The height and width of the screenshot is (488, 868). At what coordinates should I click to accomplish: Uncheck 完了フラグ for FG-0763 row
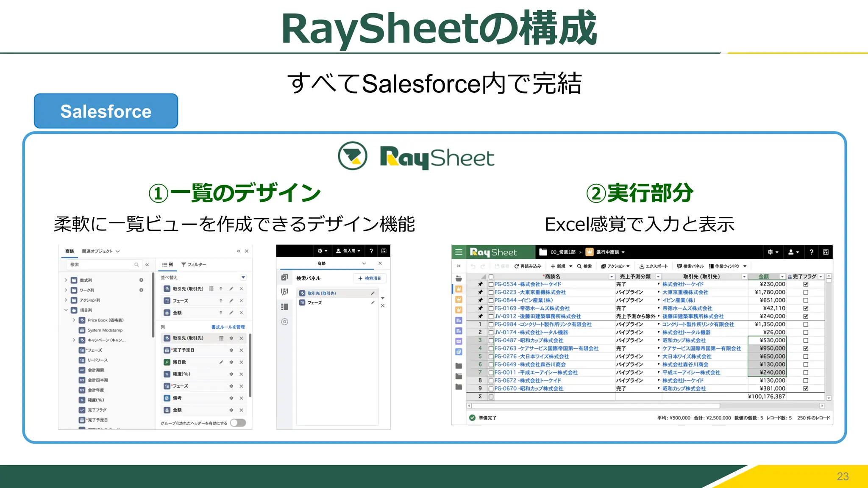[806, 348]
